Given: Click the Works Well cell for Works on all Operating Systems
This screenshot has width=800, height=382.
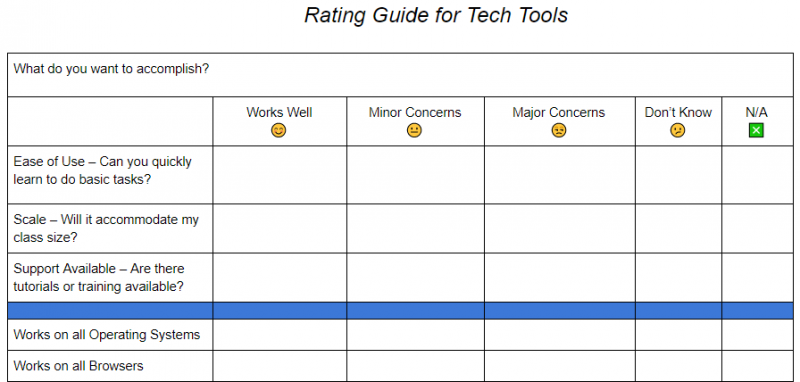Looking at the screenshot, I should [x=280, y=335].
